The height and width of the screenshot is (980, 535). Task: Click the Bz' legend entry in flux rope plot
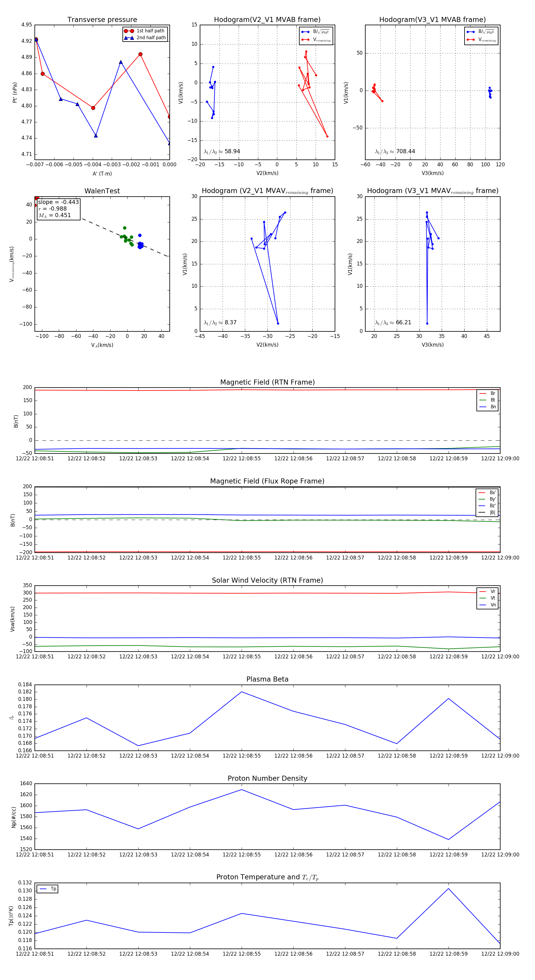487,506
